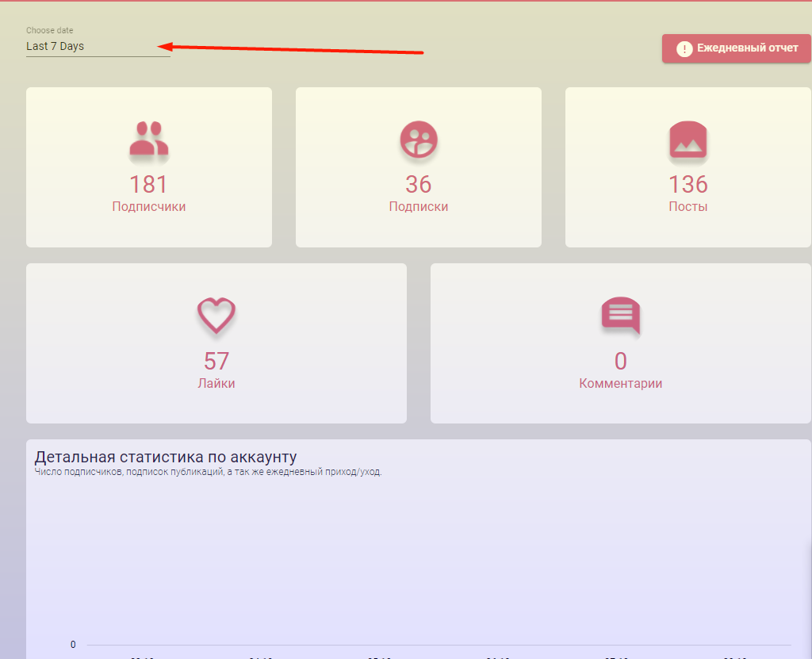Click the 0 comments count

pyautogui.click(x=620, y=362)
